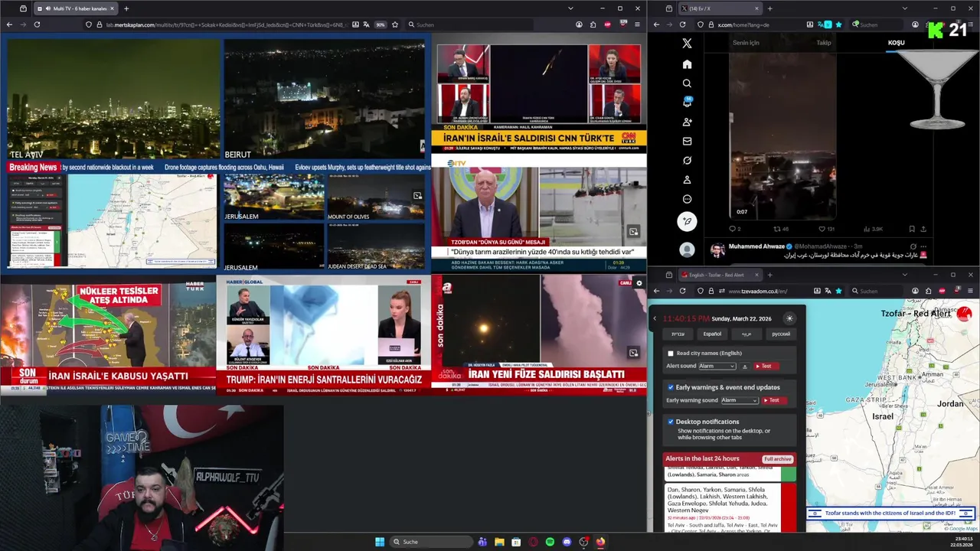Toggle Early warnings & event end updates
980x551 pixels.
click(x=671, y=387)
